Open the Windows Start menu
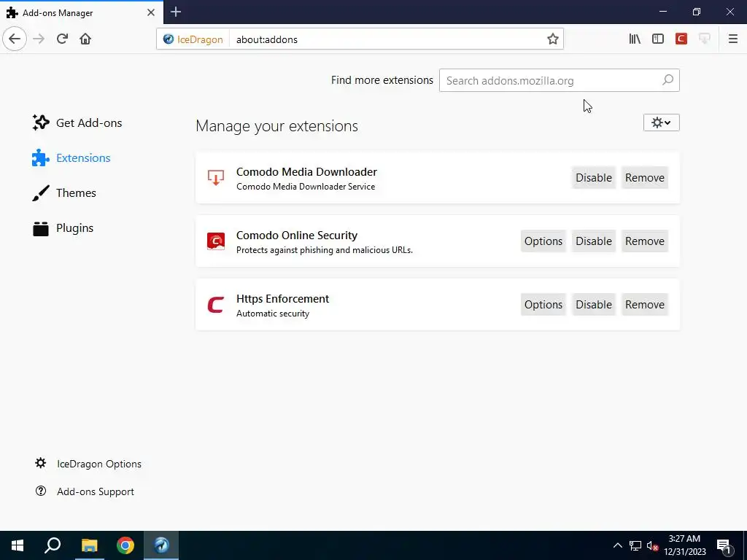Viewport: 747px width, 560px height. click(18, 545)
